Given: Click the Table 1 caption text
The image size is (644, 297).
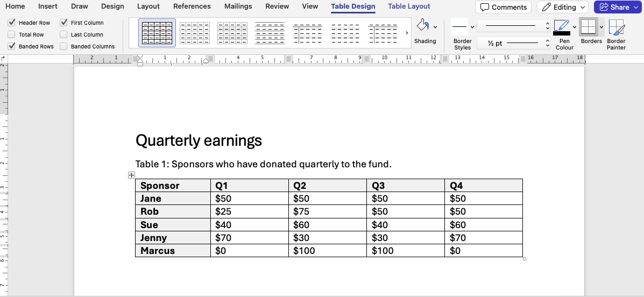Looking at the screenshot, I should (264, 164).
